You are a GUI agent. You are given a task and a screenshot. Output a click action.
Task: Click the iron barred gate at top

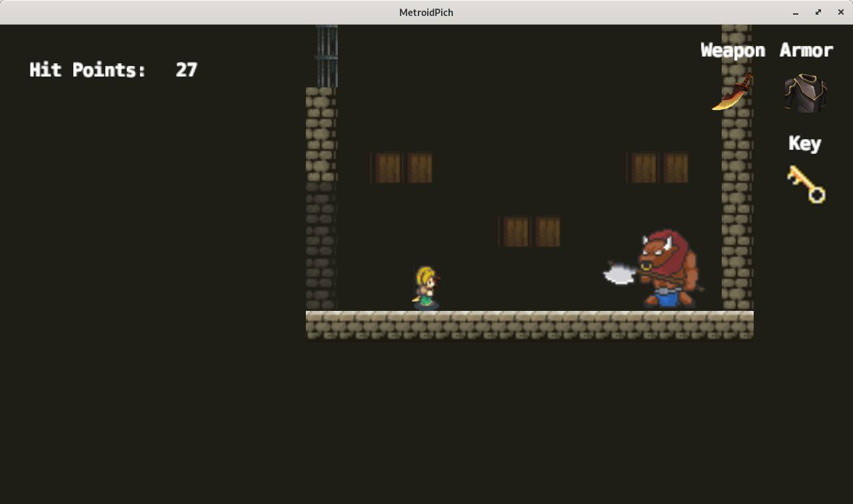point(327,56)
